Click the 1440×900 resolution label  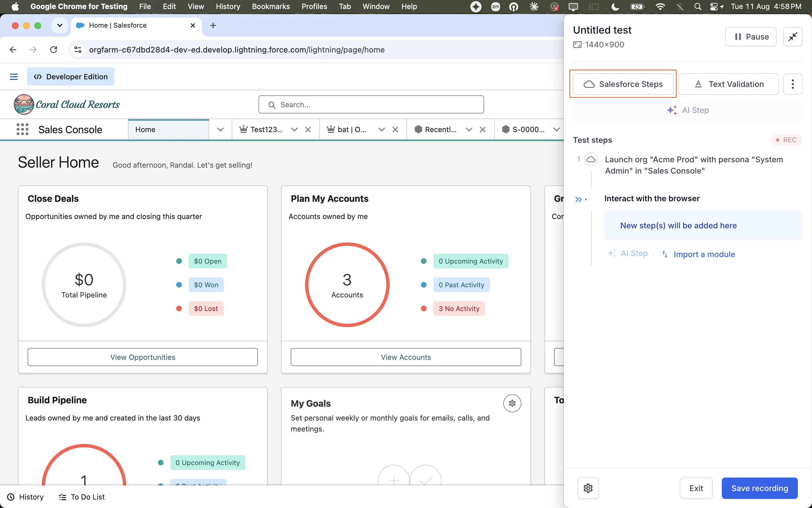[x=604, y=45]
